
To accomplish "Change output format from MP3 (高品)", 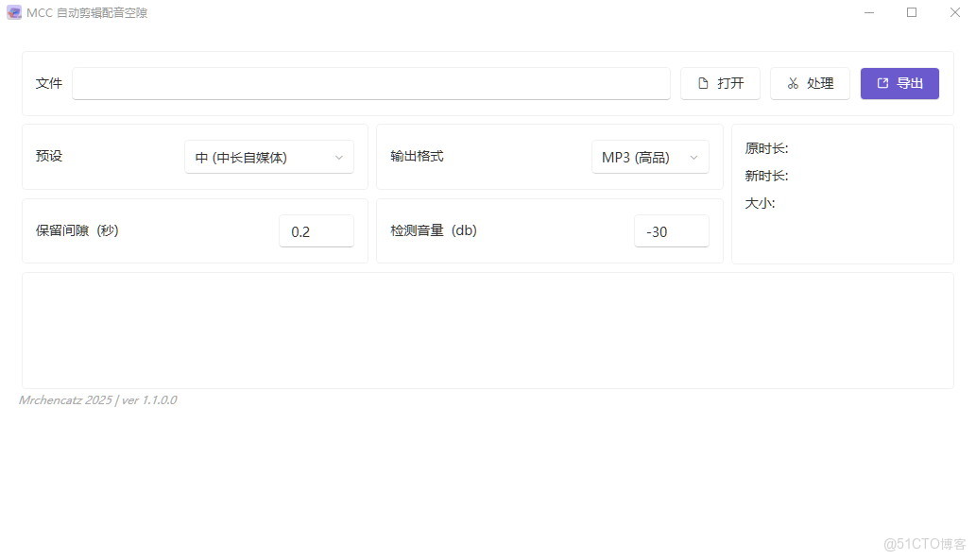I will 649,157.
